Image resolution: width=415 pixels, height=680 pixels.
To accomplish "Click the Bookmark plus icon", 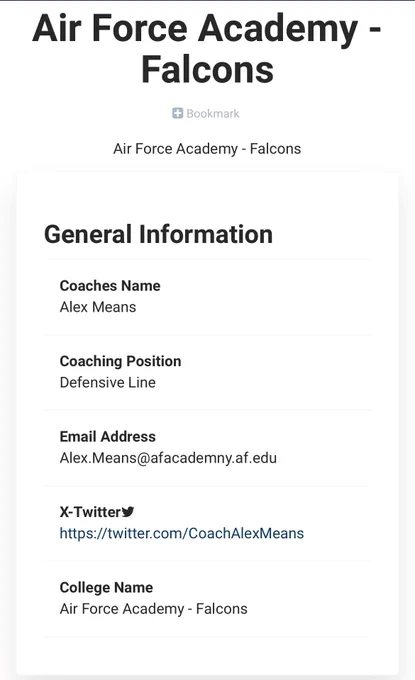I will 177,113.
